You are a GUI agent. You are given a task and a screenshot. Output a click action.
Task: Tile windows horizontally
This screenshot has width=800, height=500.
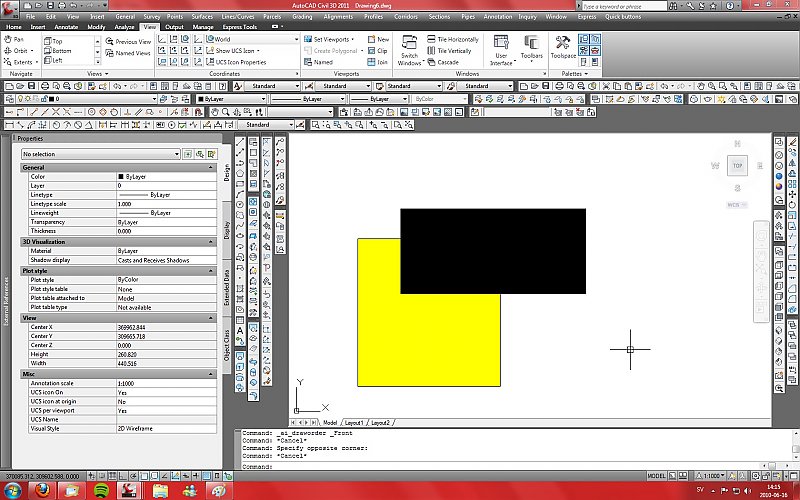click(453, 39)
